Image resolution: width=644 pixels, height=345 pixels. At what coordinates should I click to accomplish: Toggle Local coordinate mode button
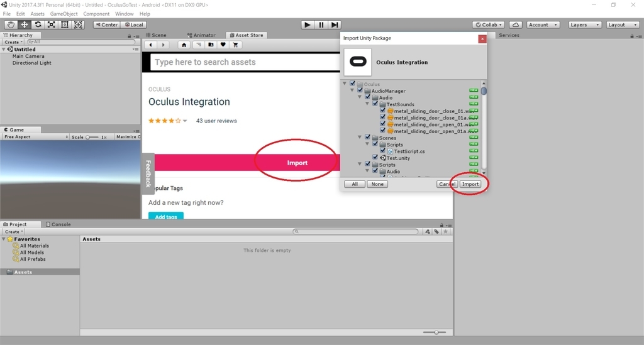[134, 25]
